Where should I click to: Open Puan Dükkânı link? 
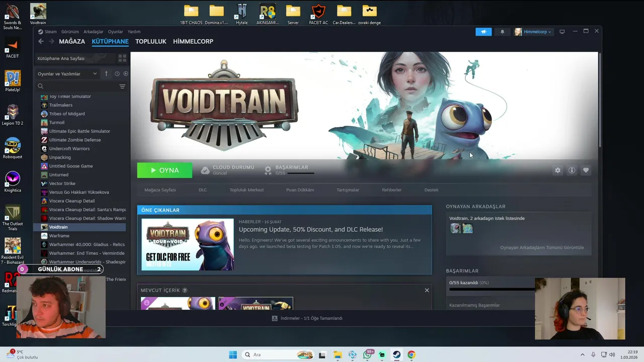(x=300, y=190)
